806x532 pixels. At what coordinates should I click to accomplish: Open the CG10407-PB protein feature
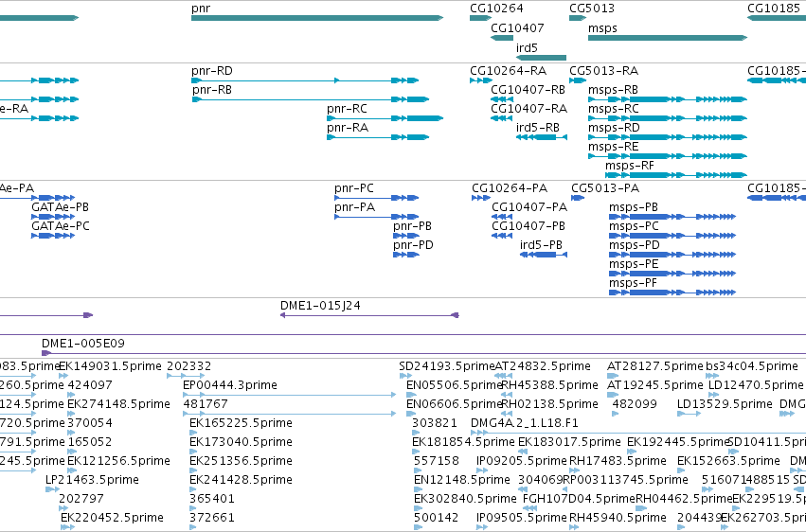click(x=502, y=236)
